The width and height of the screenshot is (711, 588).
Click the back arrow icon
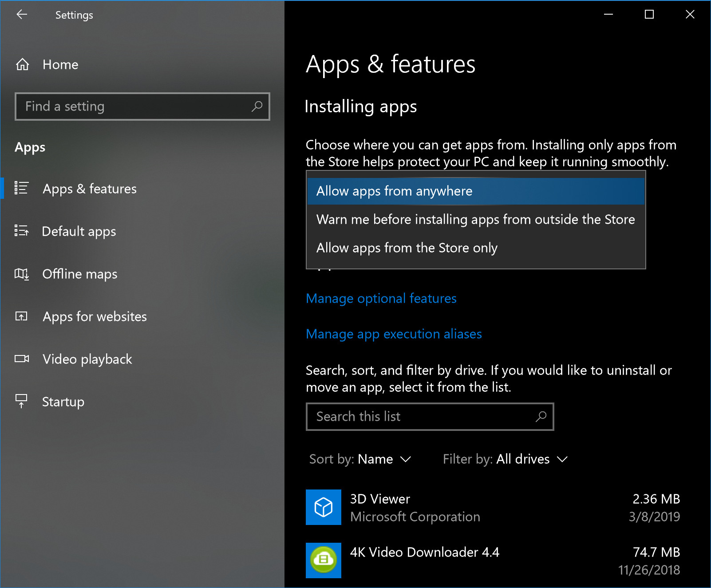coord(22,15)
